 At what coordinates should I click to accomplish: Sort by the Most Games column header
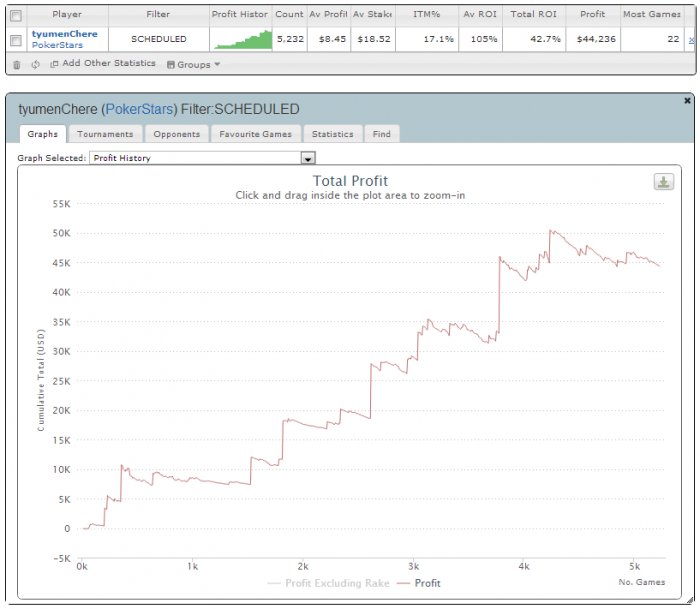652,14
